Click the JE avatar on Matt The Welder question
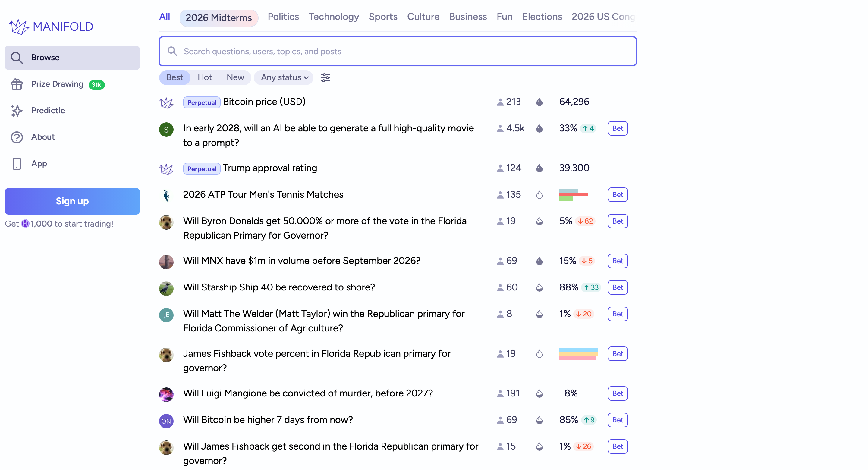868x470 pixels. tap(166, 315)
